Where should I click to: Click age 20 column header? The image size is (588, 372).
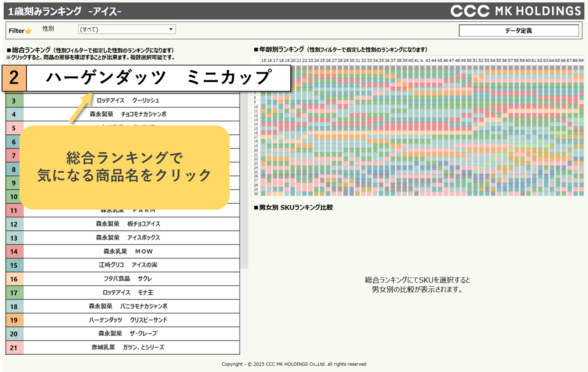293,61
